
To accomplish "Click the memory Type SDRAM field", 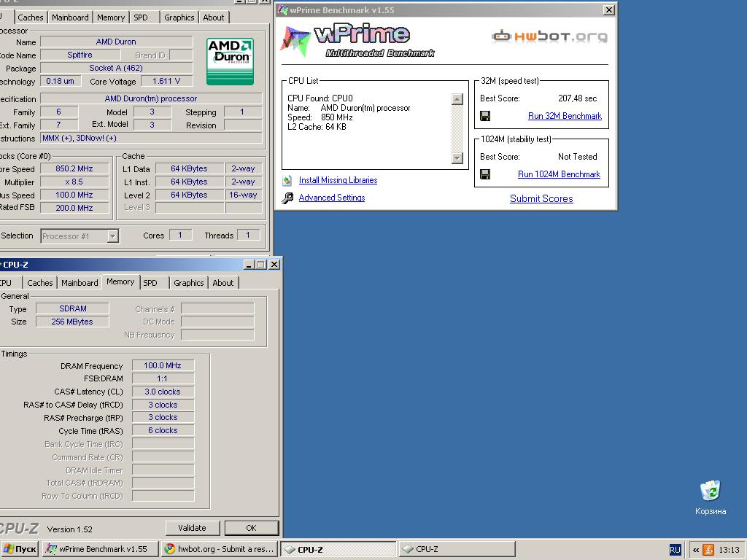I will (72, 308).
